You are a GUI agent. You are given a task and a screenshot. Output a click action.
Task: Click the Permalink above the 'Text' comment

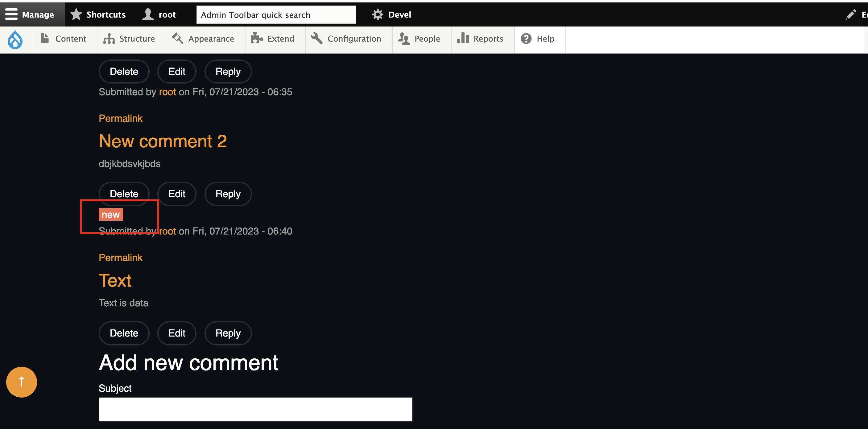point(120,258)
